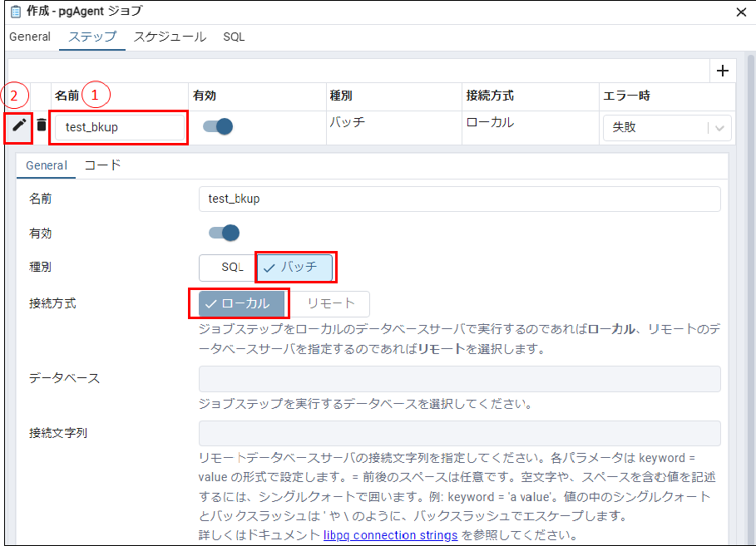Click the データベース selection field
756x546 pixels.
459,378
